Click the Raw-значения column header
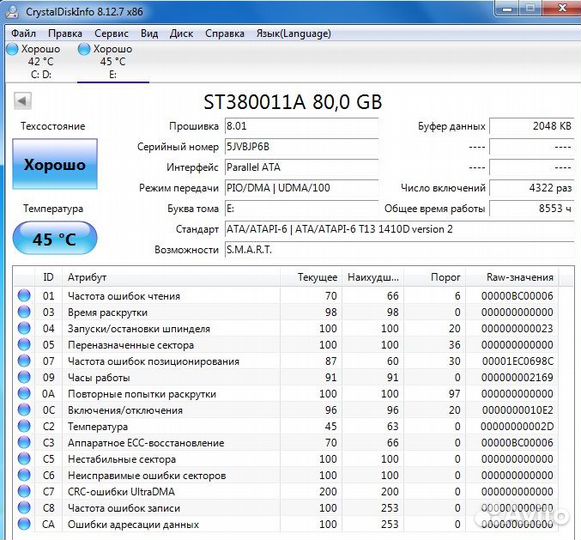The image size is (581, 540). pyautogui.click(x=512, y=277)
